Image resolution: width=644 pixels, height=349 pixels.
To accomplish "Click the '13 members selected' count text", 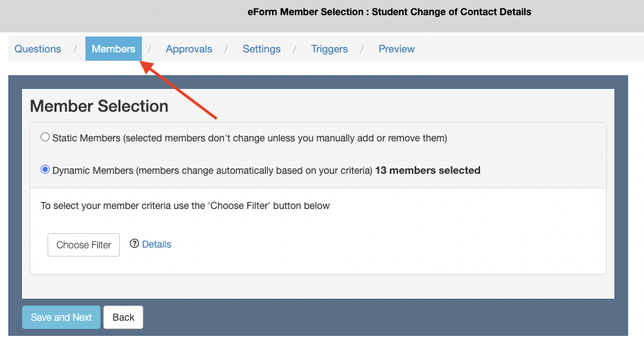I will (428, 170).
